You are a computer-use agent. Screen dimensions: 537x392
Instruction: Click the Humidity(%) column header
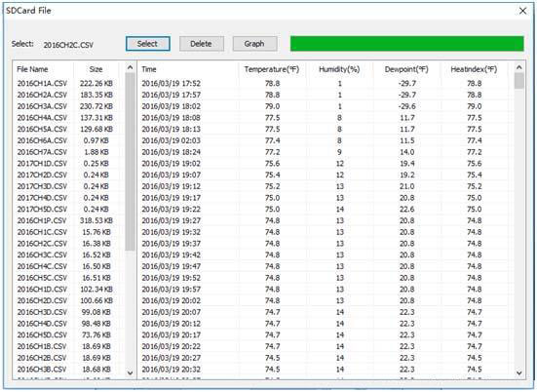coord(339,69)
